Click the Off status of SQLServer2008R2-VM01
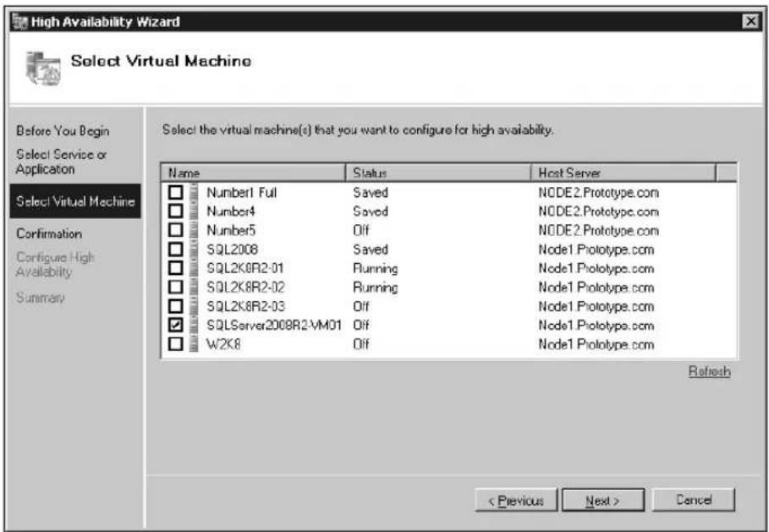This screenshot has width=769, height=532. pos(361,325)
